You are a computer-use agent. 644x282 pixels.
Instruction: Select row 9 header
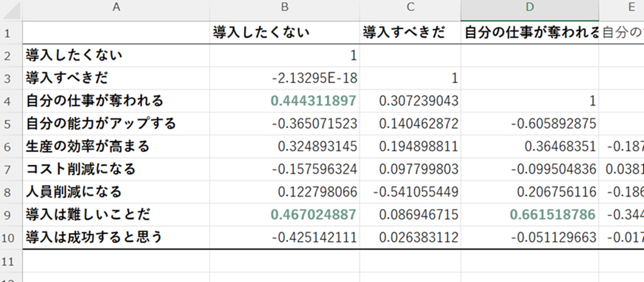tap(8, 215)
